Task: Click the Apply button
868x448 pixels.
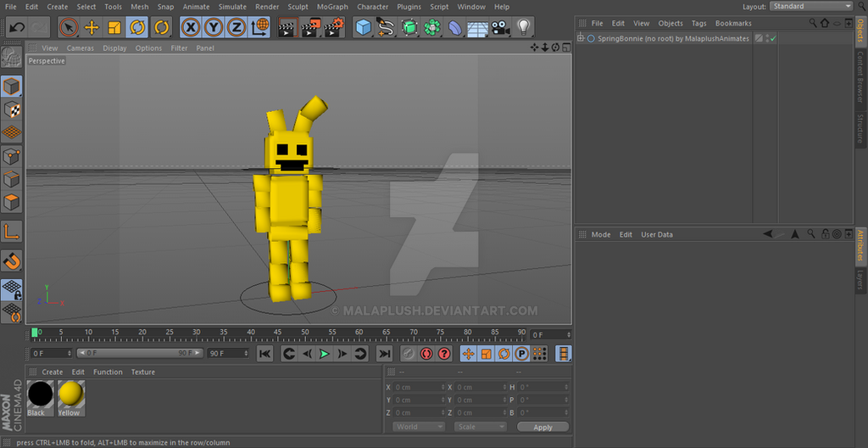Action: 542,427
